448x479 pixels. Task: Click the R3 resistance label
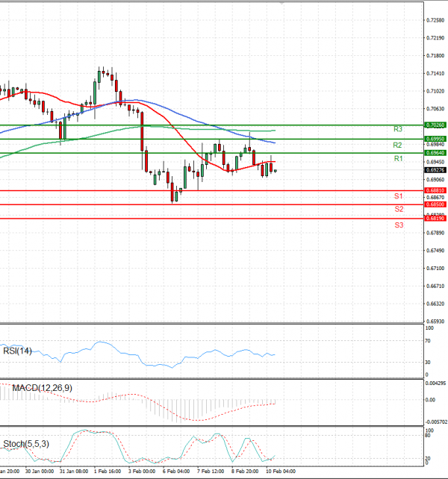point(397,129)
